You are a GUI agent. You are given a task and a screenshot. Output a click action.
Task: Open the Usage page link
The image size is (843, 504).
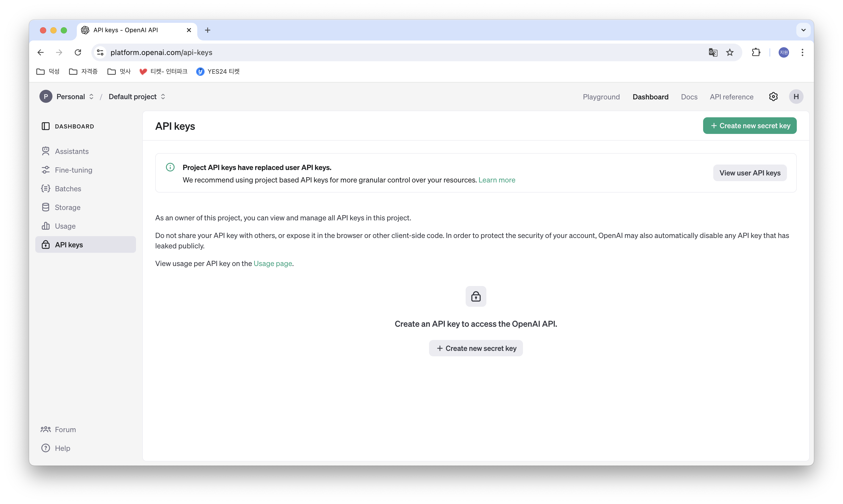[273, 263]
